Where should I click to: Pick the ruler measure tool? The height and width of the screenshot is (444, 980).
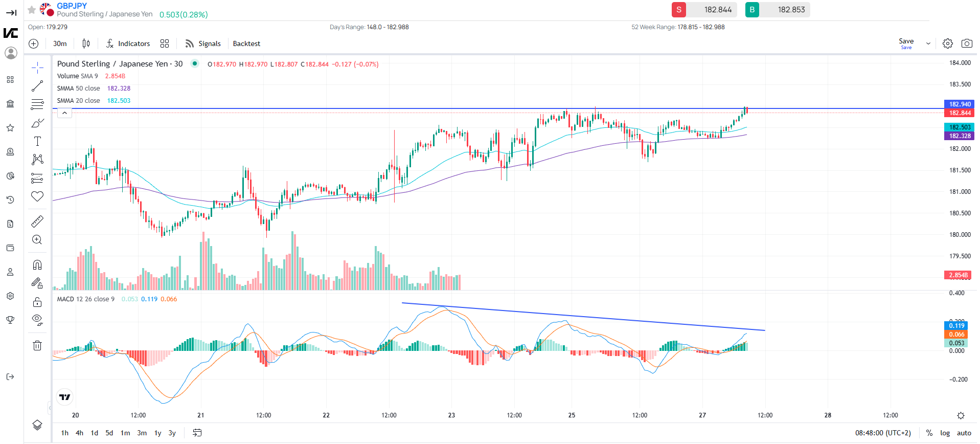tap(37, 221)
